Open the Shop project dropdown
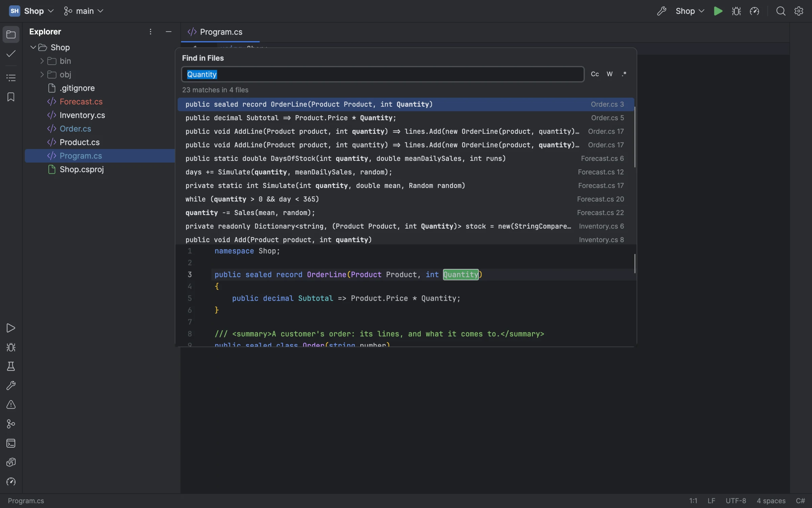Viewport: 812px width, 508px height. pos(31,11)
